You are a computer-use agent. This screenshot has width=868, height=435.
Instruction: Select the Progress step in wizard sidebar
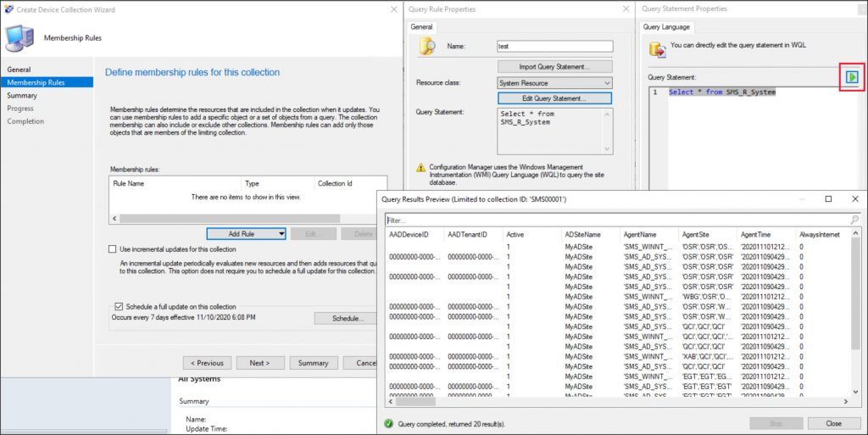20,109
